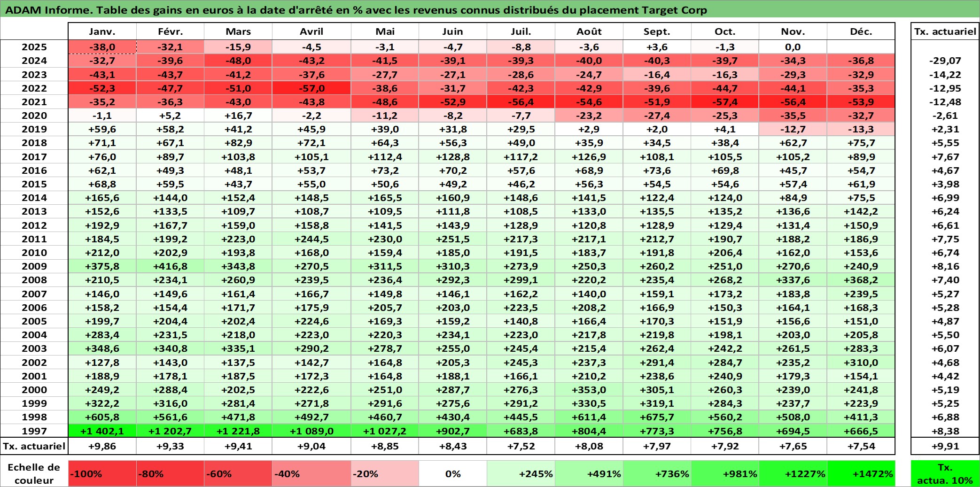Click the +245% pale green swatch

(x=521, y=474)
